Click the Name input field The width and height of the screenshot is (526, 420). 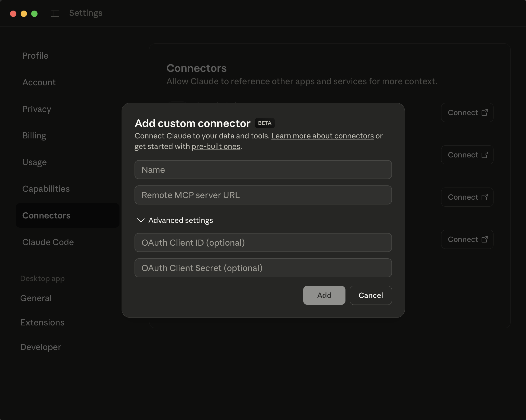[x=263, y=170]
